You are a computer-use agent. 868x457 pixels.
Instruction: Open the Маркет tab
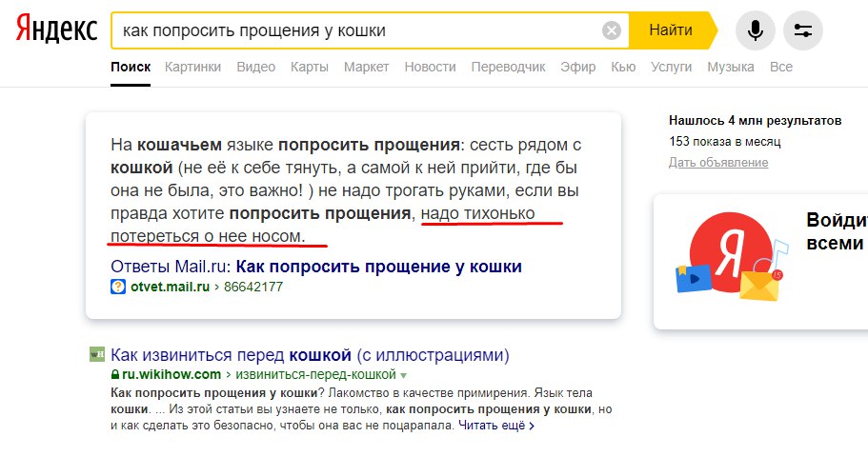366,67
